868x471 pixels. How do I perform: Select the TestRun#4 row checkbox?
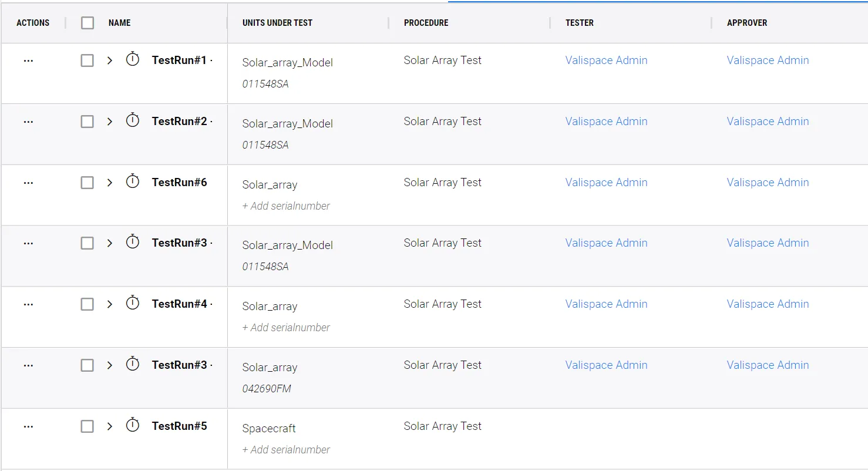tap(88, 304)
